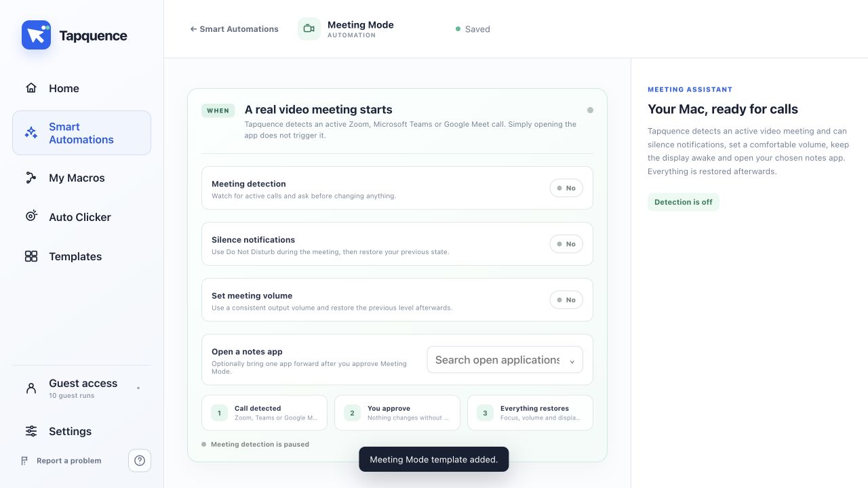Image resolution: width=868 pixels, height=488 pixels.
Task: Toggle Meeting detection switch from No
Action: (566, 188)
